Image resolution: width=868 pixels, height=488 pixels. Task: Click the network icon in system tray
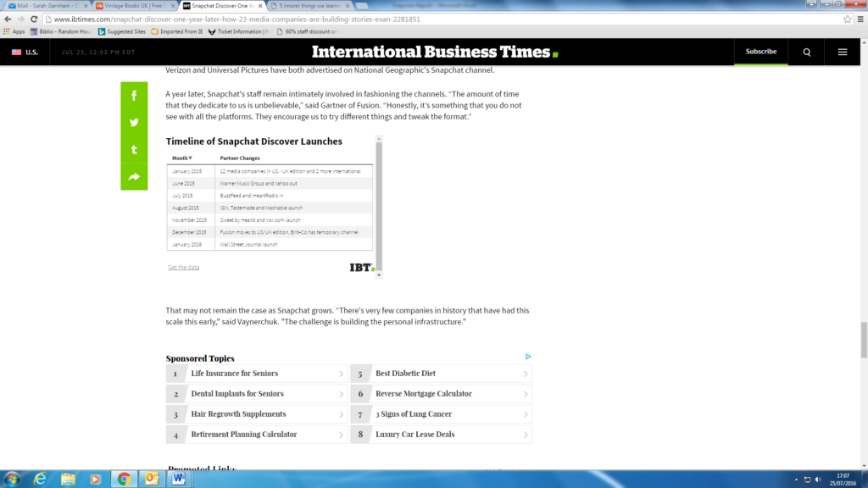[807, 480]
